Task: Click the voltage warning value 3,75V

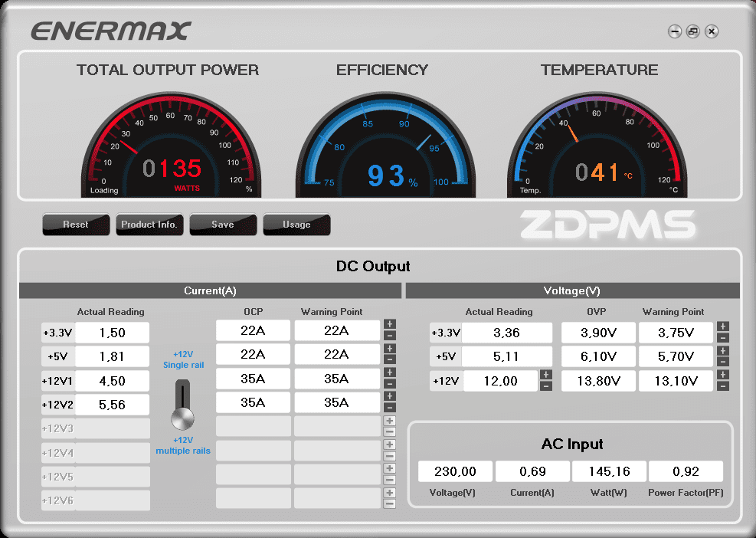Action: click(676, 333)
